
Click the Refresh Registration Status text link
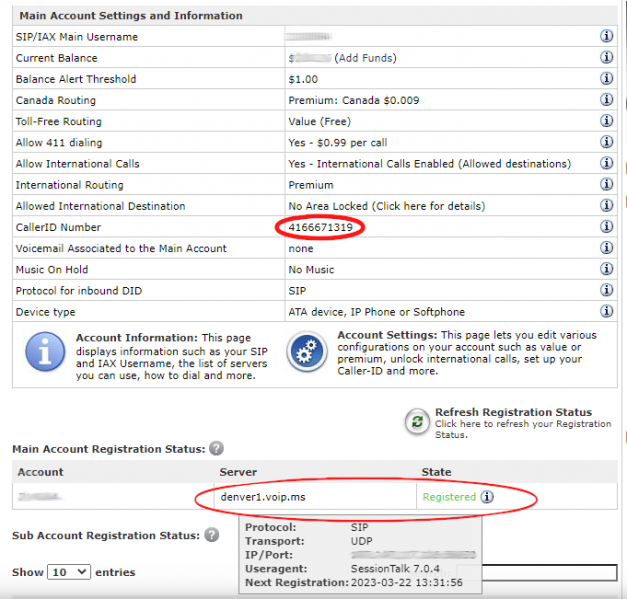click(513, 412)
